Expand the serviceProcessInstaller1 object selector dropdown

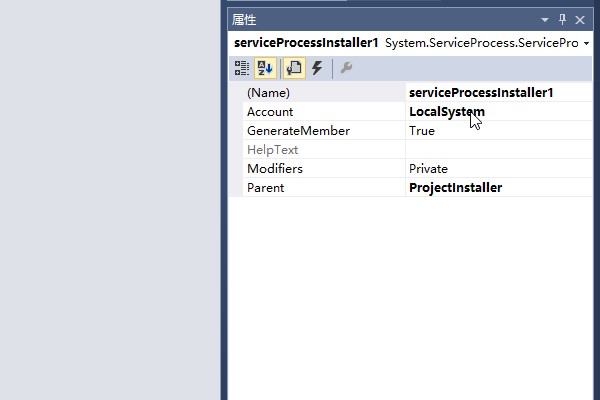(x=585, y=44)
